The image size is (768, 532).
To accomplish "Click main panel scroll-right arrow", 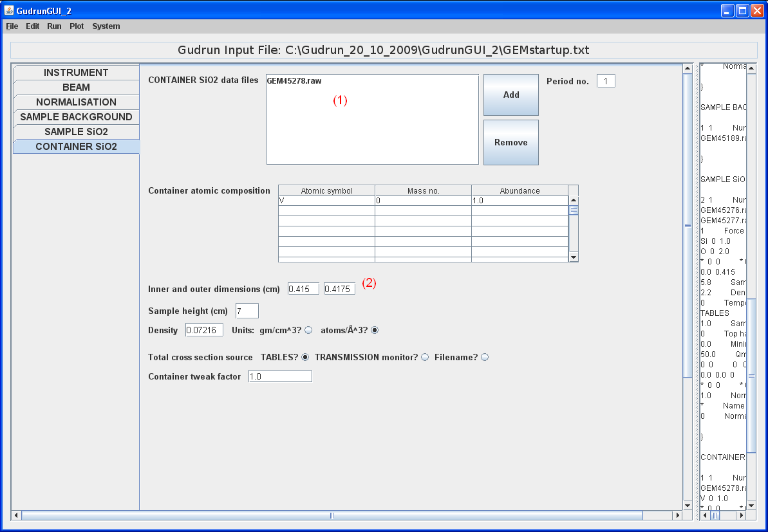I will 677,515.
